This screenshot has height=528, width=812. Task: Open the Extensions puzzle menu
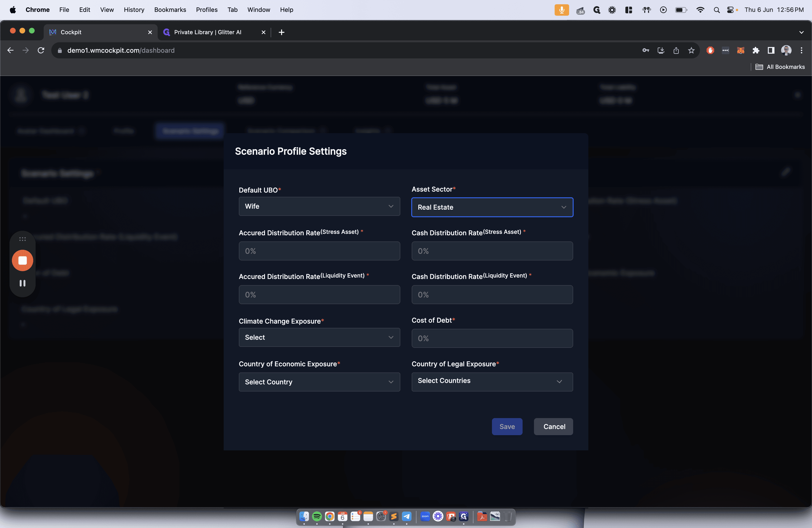(756, 51)
